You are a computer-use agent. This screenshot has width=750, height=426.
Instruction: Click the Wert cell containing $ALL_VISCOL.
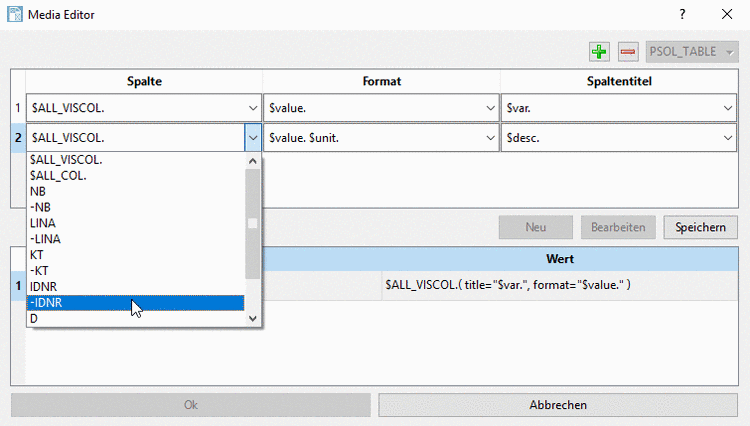point(558,286)
